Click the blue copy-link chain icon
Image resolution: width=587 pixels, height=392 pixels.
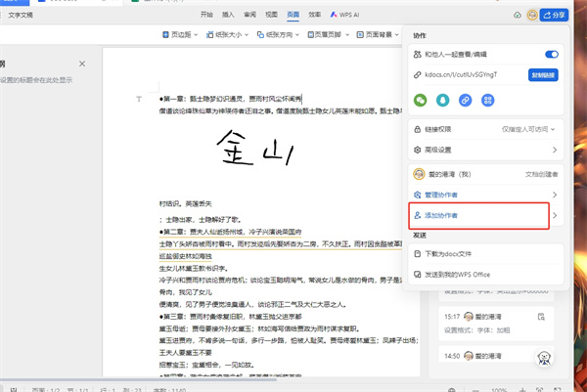coord(466,99)
